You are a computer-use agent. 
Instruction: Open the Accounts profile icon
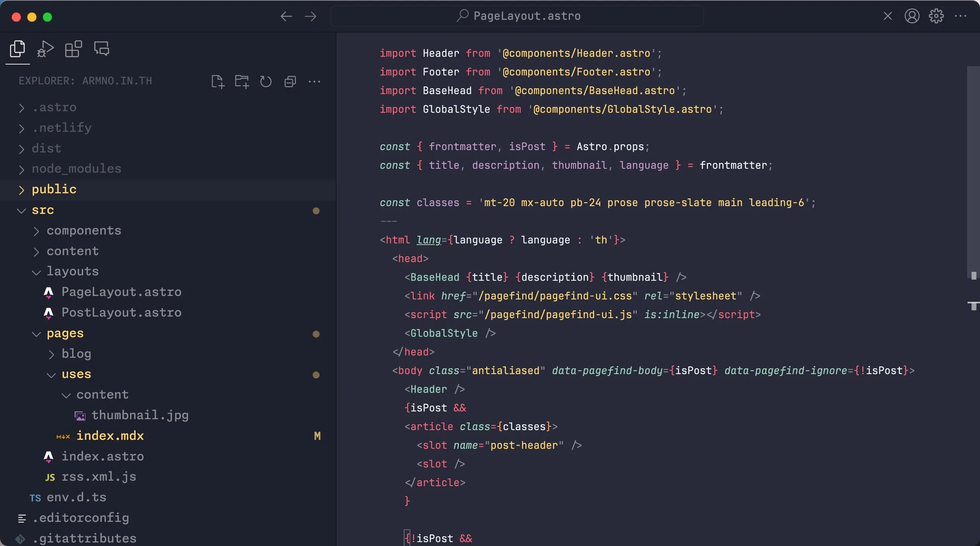pos(912,16)
